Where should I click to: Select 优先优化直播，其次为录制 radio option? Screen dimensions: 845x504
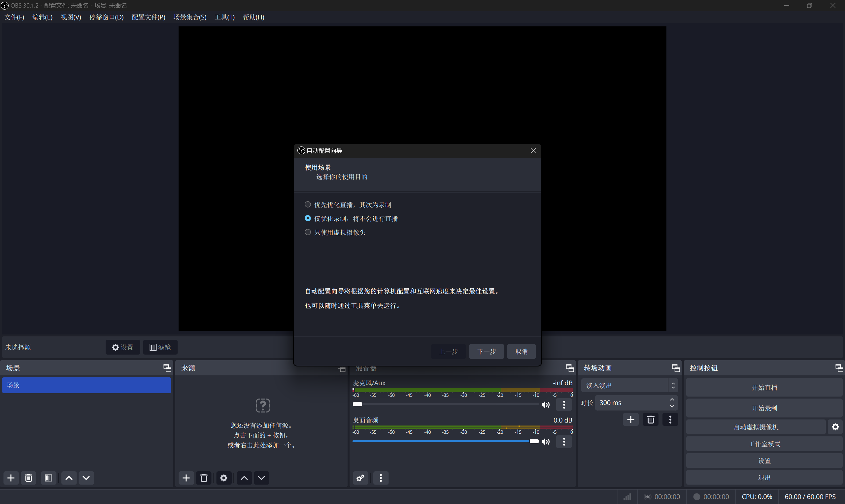pyautogui.click(x=308, y=205)
